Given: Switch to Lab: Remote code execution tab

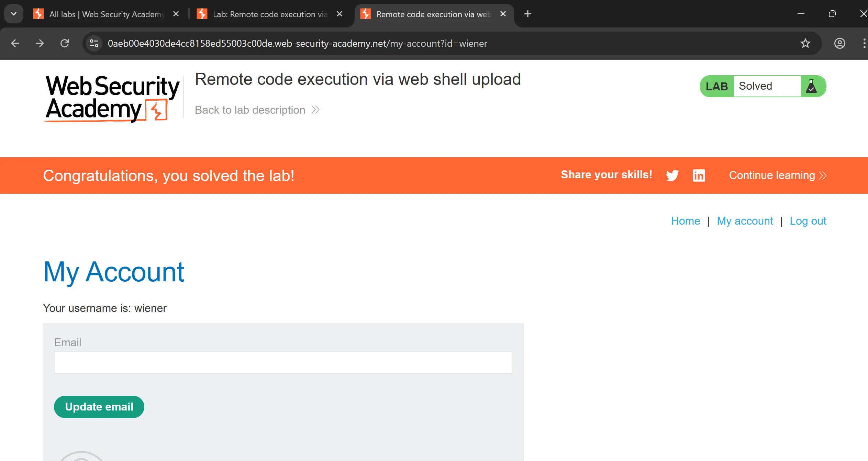Looking at the screenshot, I should pyautogui.click(x=270, y=14).
